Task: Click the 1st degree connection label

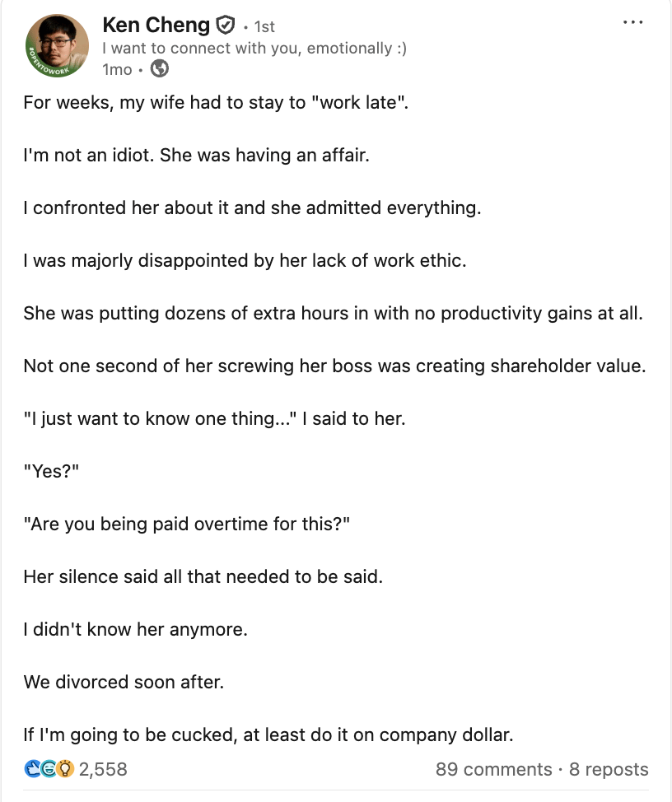Action: point(264,27)
